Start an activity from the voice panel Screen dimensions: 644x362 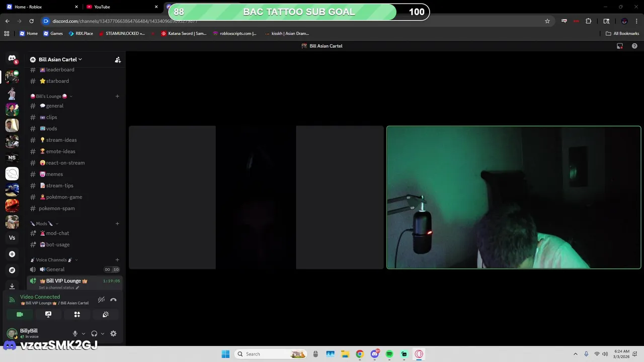[77, 314]
